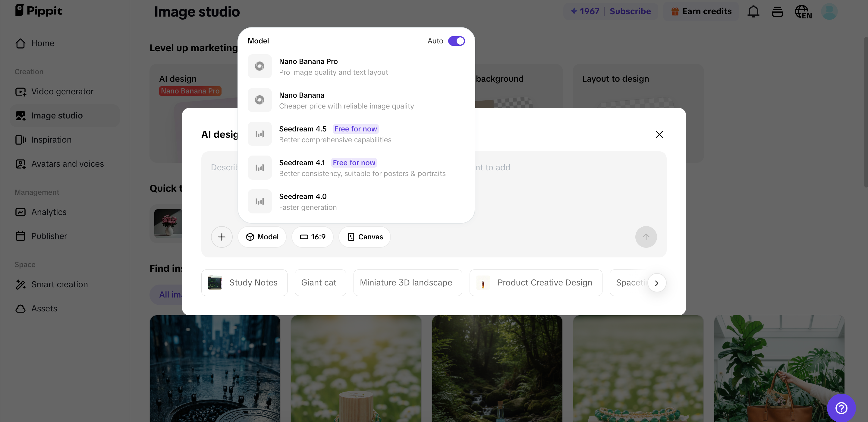Screen dimensions: 868x422
Task: Open the 16:9 aspect ratio selector
Action: (312, 237)
